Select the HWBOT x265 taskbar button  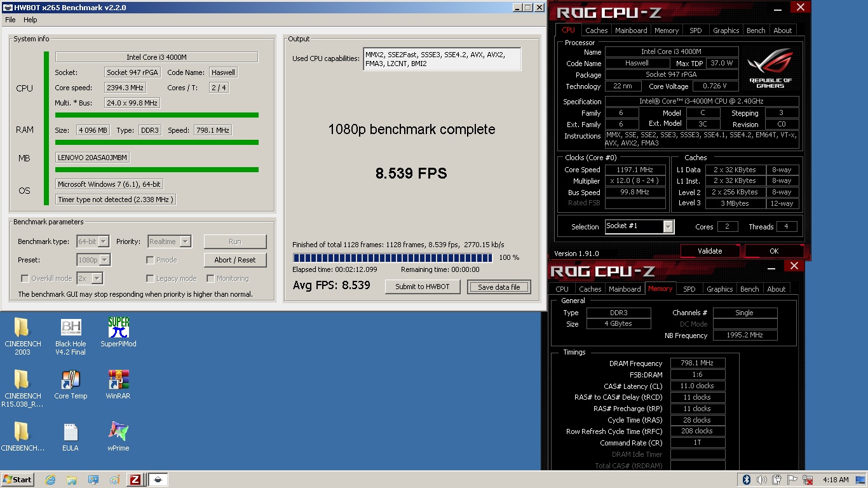coord(158,480)
